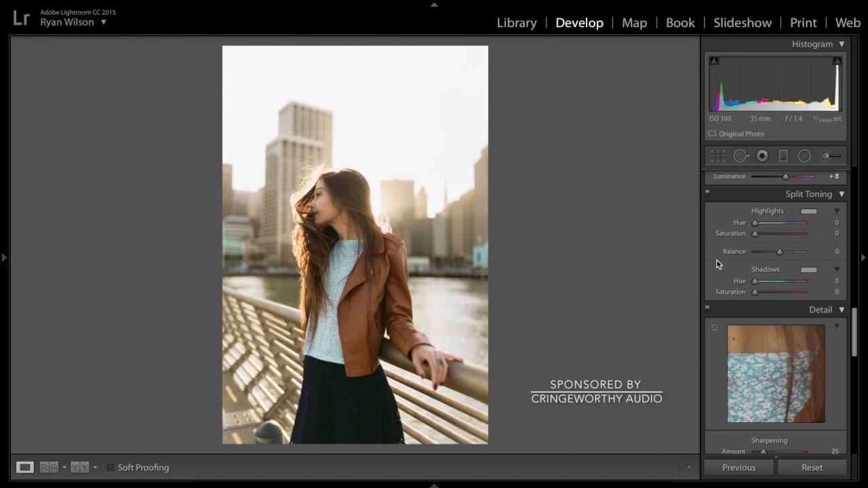Click the Lightroom Lr logo
Image resolution: width=868 pixels, height=488 pixels.
pos(22,18)
